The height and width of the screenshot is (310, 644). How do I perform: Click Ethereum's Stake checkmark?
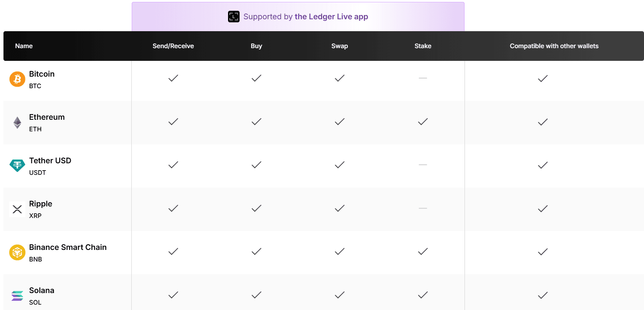[423, 122]
